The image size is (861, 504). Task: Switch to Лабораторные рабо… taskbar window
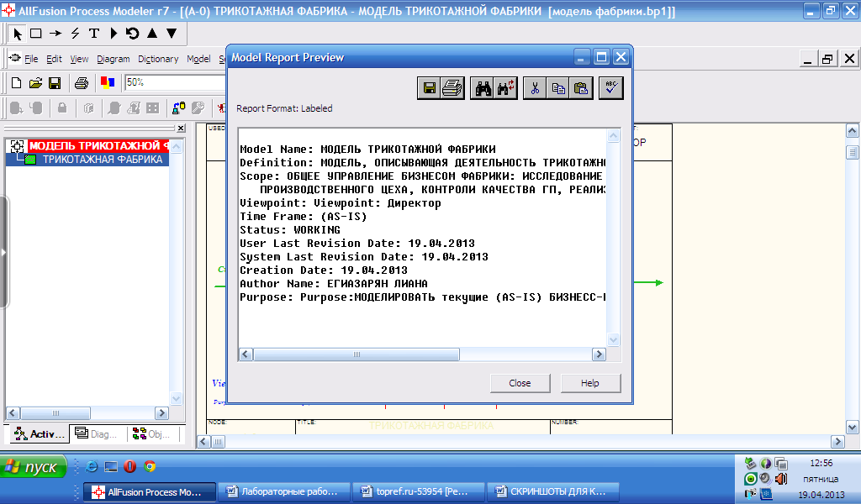click(284, 492)
